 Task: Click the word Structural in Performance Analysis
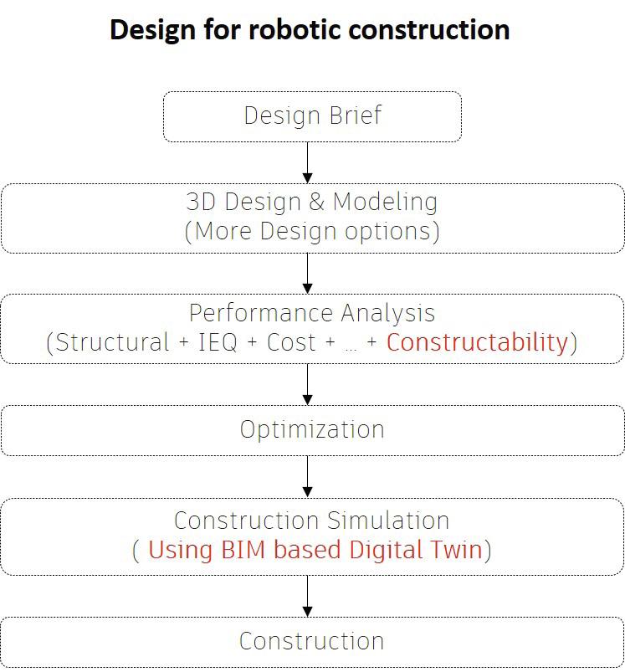click(x=113, y=342)
